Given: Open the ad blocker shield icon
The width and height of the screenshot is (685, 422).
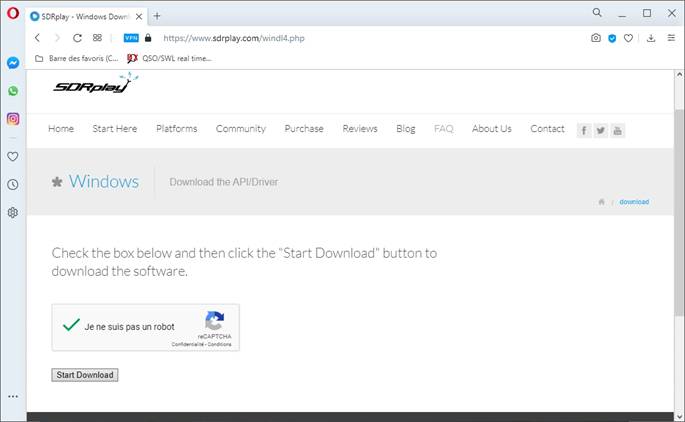Looking at the screenshot, I should [612, 38].
